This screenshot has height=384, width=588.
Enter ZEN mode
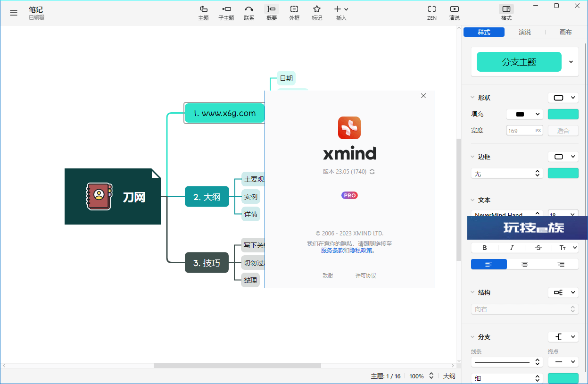(x=432, y=13)
